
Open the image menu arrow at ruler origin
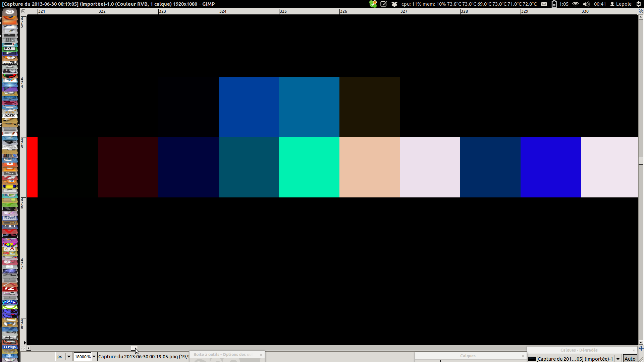click(23, 11)
